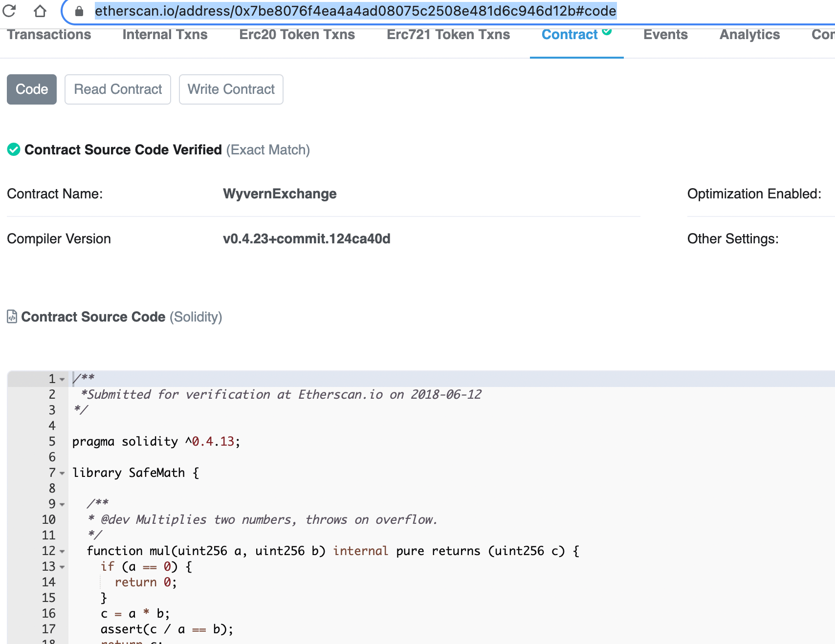835x644 pixels.
Task: Click the Contract tab verified badge
Action: (x=607, y=31)
